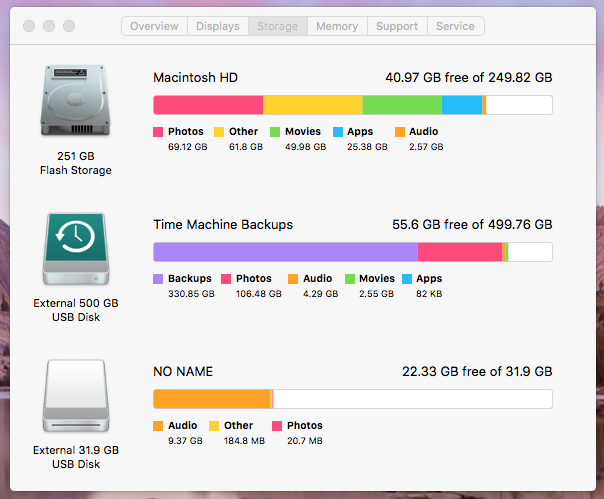Image resolution: width=604 pixels, height=499 pixels.
Task: Switch to the Overview tab
Action: click(x=154, y=26)
